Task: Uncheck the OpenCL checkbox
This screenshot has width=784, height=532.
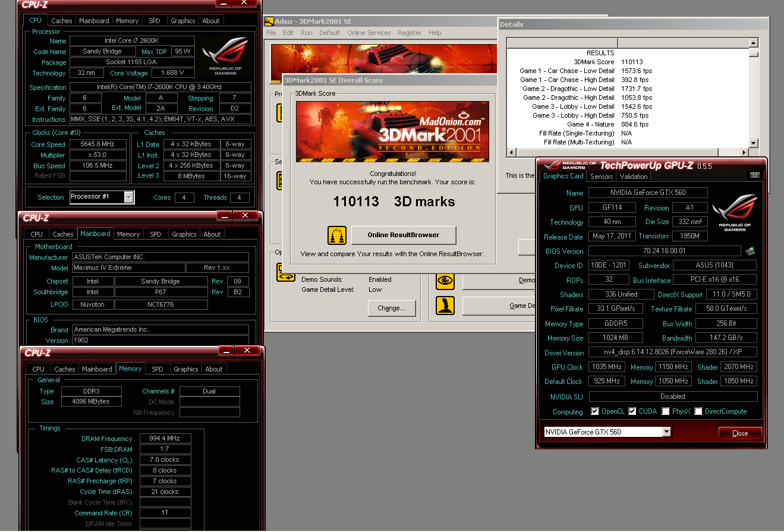Action: 595,411
